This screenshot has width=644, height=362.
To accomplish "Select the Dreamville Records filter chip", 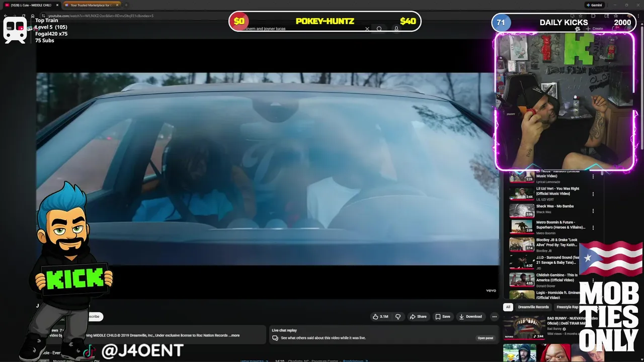I will point(533,307).
